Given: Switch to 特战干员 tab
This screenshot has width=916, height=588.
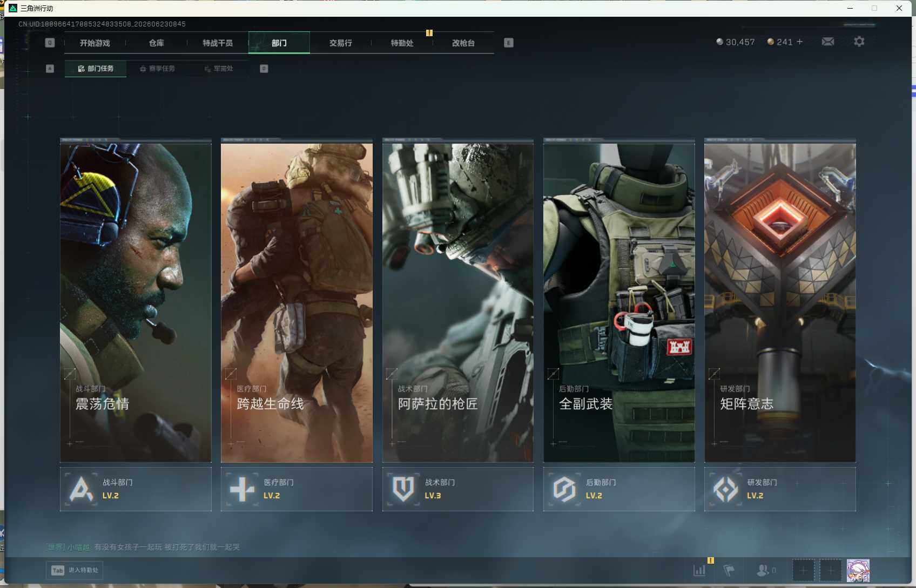Looking at the screenshot, I should [218, 43].
